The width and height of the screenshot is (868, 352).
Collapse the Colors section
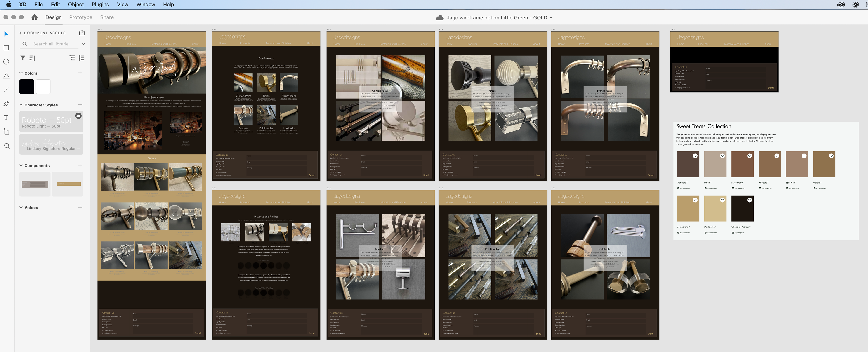tap(21, 73)
